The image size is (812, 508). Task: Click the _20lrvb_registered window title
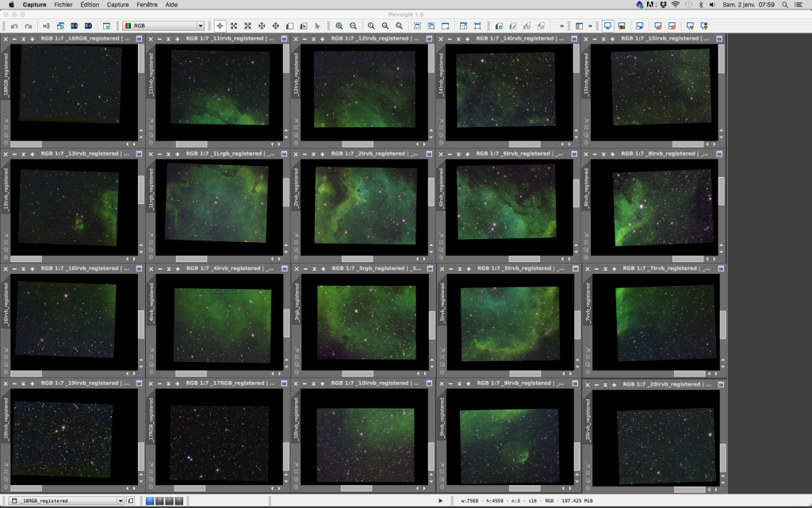point(666,385)
